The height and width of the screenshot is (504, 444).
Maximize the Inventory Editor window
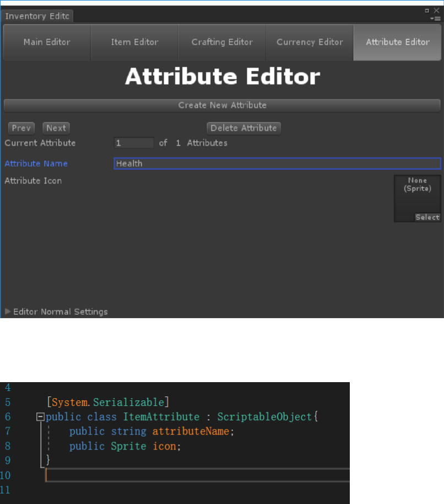pyautogui.click(x=427, y=10)
